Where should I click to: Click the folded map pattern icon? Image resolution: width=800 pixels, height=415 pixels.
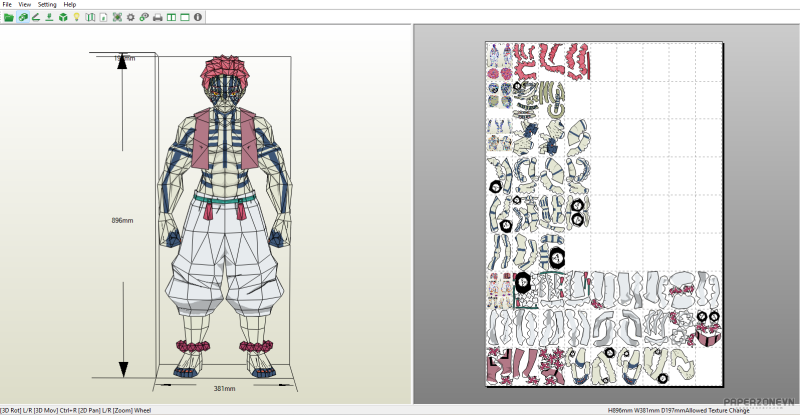point(90,17)
